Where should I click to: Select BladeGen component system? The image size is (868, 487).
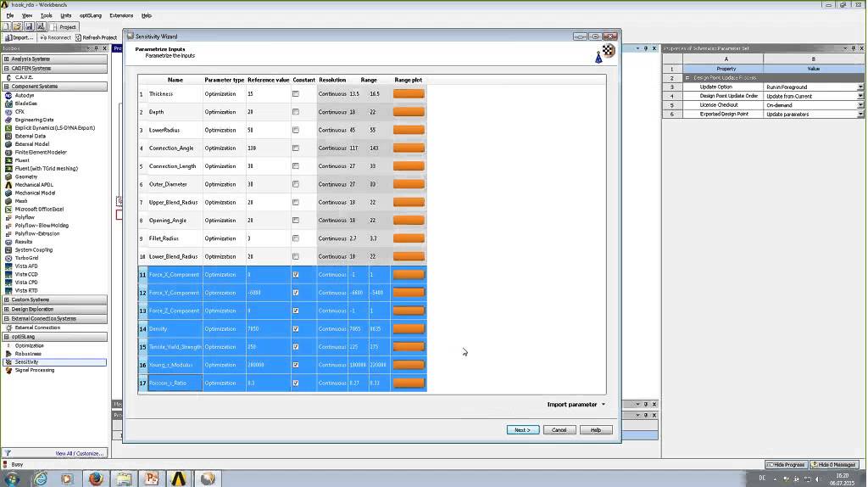[x=25, y=104]
